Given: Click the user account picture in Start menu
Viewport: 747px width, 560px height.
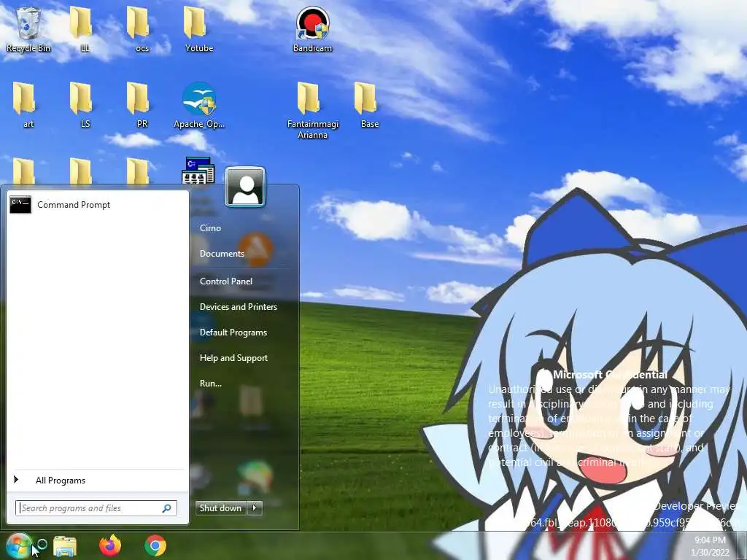Looking at the screenshot, I should [245, 187].
